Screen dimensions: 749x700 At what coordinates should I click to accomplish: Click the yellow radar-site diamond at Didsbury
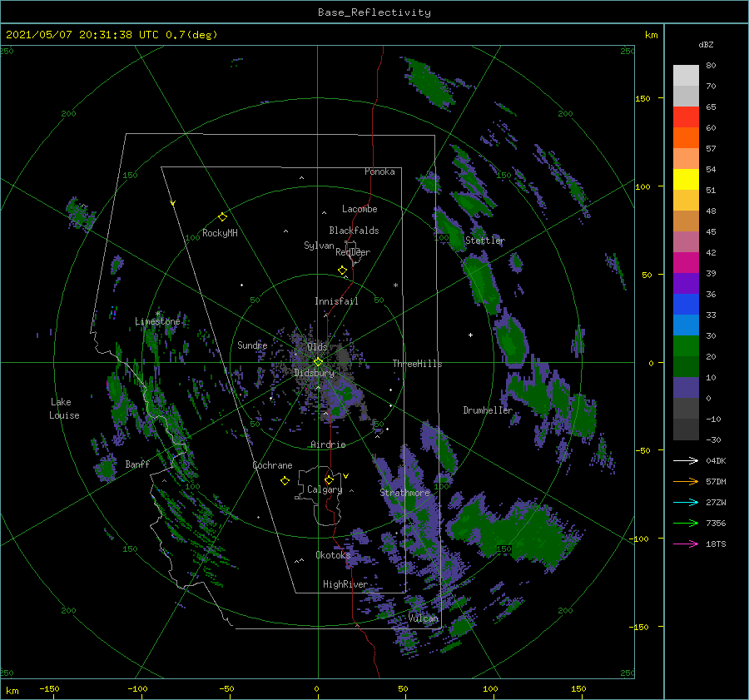tap(318, 362)
